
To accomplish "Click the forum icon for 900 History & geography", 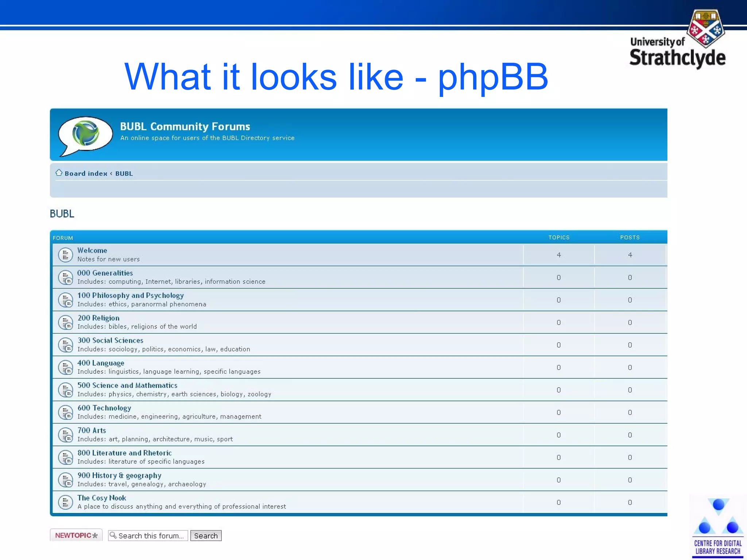I will pos(65,480).
